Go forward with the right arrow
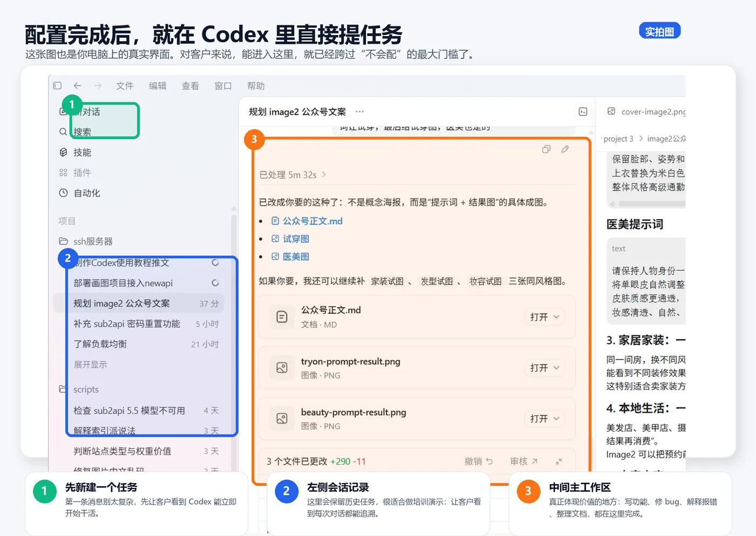 98,86
